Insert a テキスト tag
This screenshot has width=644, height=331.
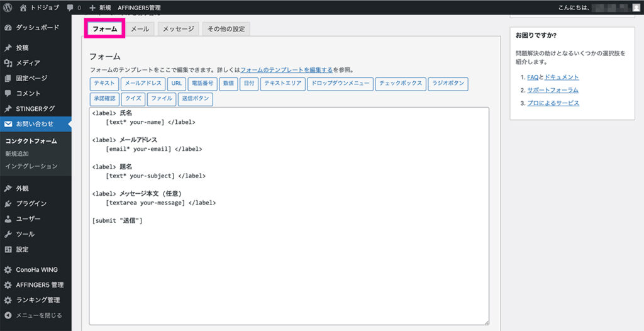point(104,84)
